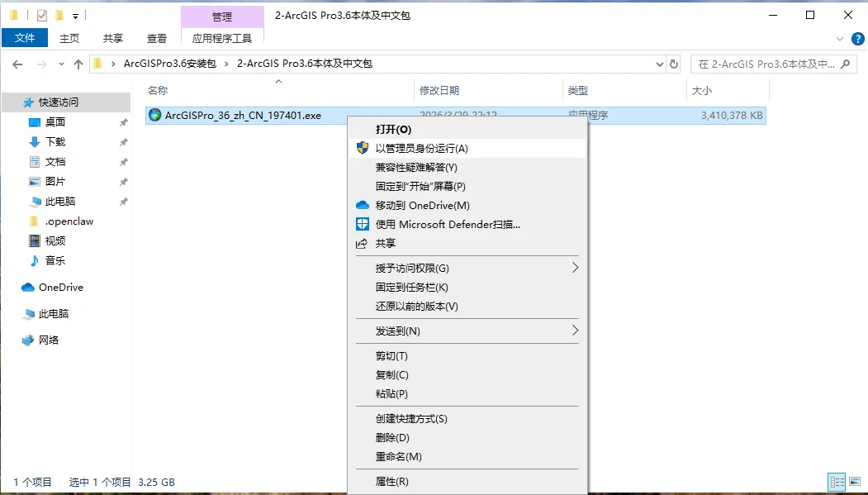Switch to the 共享 ribbon tab

113,38
